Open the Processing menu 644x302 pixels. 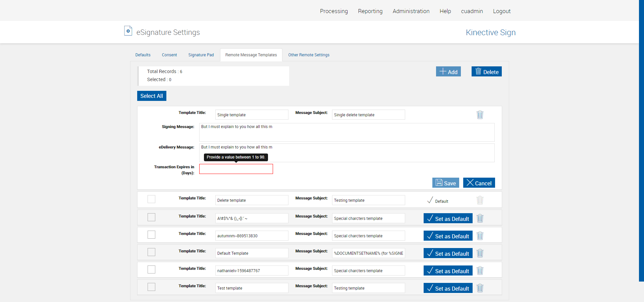333,11
